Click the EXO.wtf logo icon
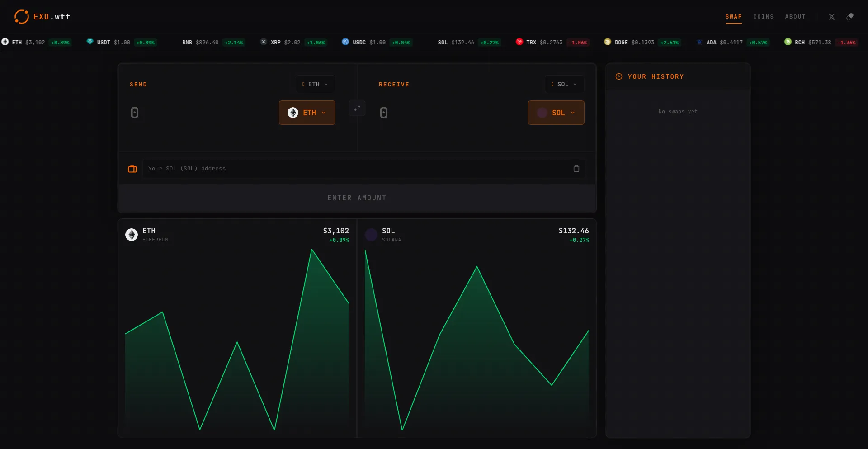Screen dimensions: 868x449 pos(21,17)
